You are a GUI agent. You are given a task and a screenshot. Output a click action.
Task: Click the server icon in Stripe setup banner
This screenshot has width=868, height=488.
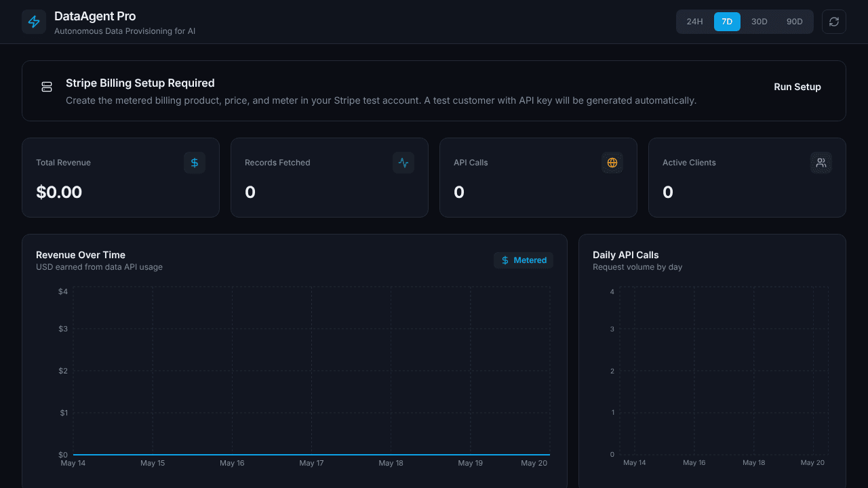coord(47,87)
